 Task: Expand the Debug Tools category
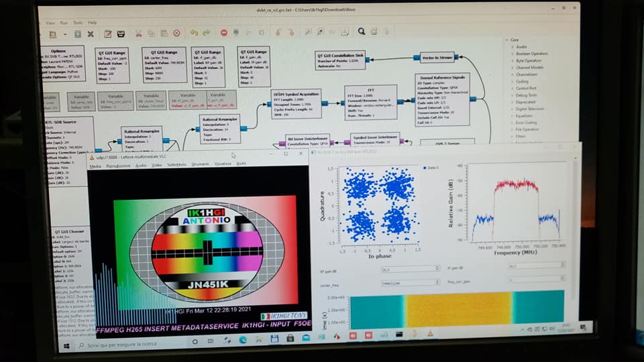tap(513, 95)
